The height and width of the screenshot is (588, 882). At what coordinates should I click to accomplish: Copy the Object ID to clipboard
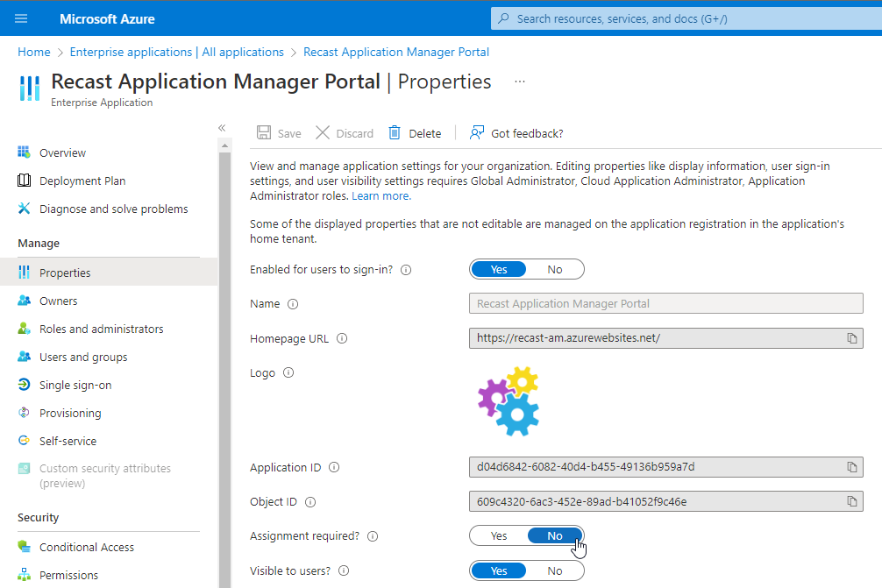pyautogui.click(x=852, y=501)
